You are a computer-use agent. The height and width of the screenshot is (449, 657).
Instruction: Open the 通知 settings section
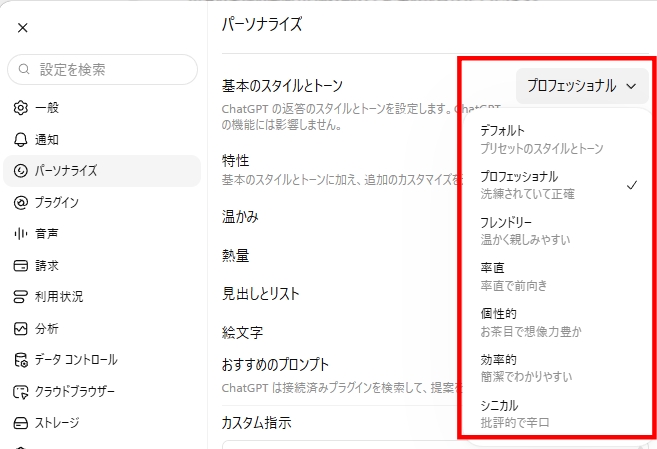[x=102, y=139]
